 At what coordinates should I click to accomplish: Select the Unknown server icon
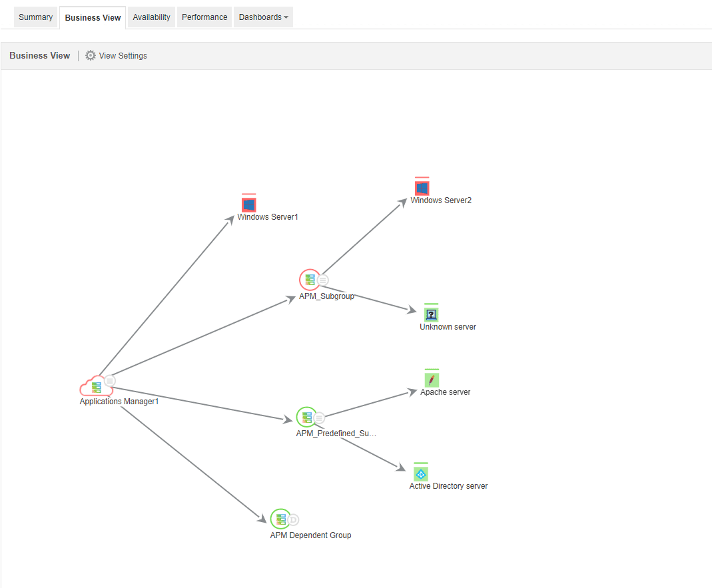point(431,314)
